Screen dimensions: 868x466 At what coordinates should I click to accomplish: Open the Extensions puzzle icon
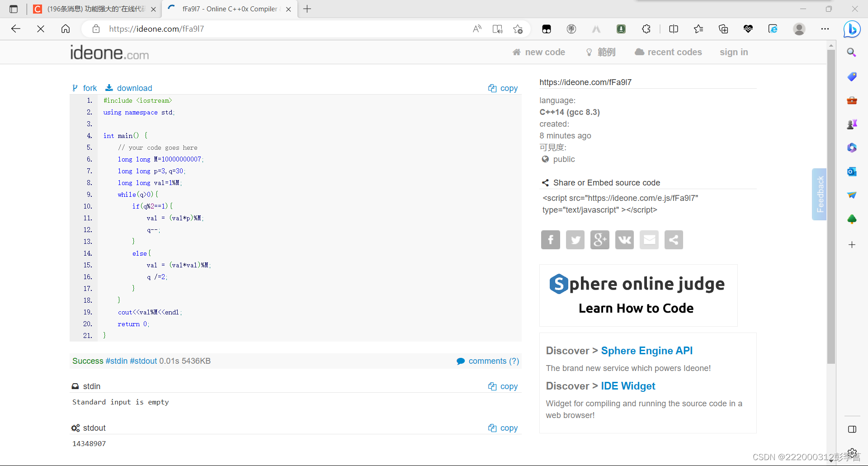[646, 29]
